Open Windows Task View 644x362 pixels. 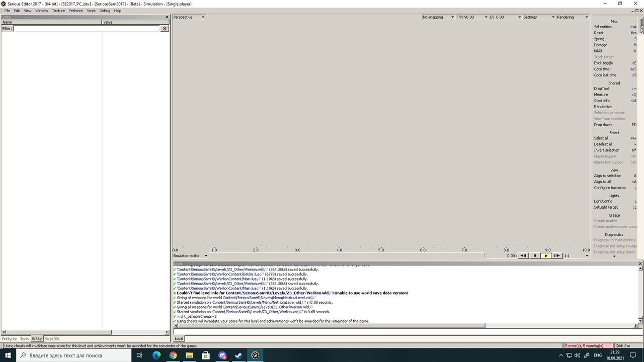[140, 355]
